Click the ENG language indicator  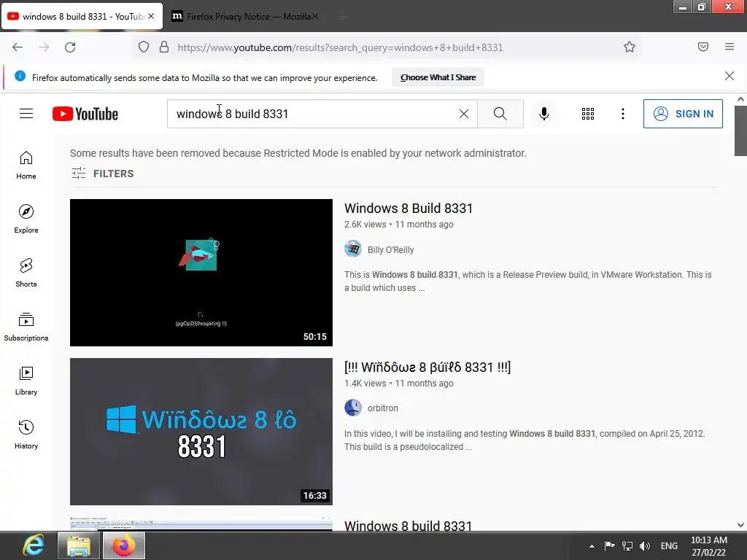[669, 545]
